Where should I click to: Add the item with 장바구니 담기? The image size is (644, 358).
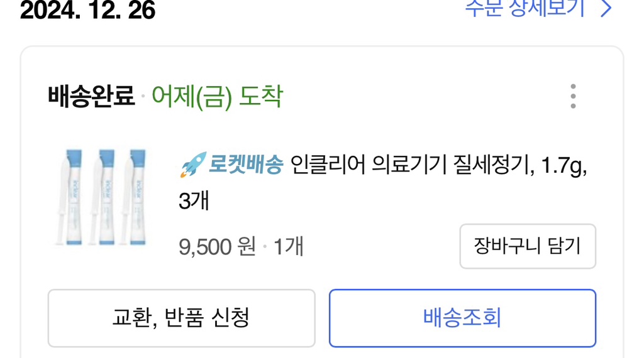527,246
